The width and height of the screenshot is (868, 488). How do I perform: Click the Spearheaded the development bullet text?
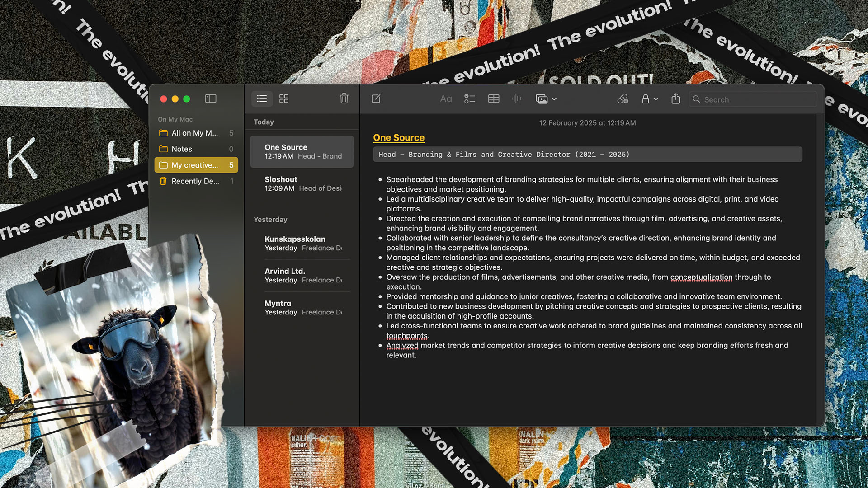click(x=582, y=184)
